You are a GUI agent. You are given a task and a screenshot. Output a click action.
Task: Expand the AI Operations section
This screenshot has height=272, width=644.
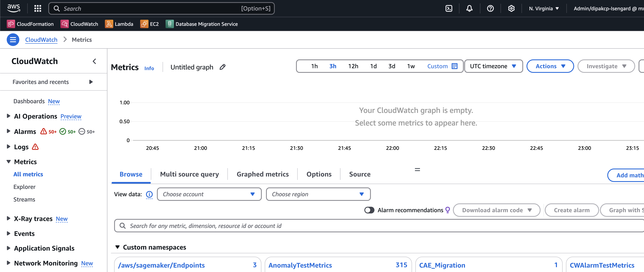(x=9, y=116)
